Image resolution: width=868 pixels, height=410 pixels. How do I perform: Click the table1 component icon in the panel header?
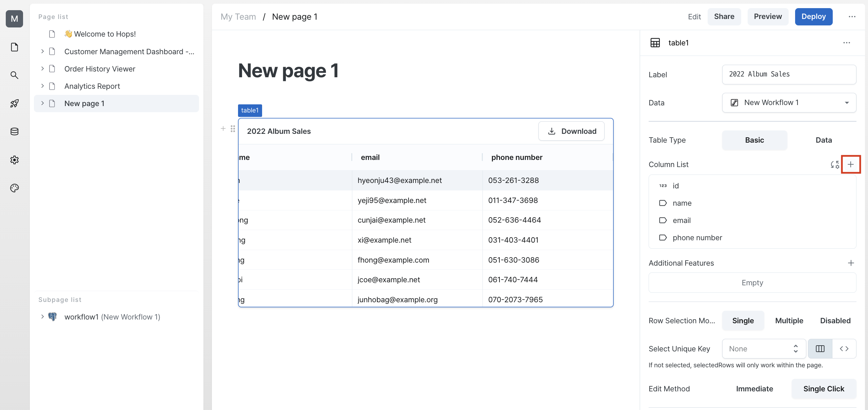click(655, 43)
